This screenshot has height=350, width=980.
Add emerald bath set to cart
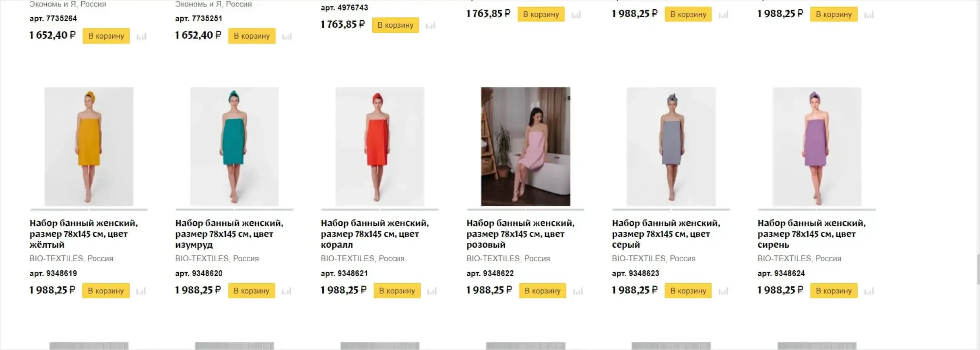[x=252, y=291]
